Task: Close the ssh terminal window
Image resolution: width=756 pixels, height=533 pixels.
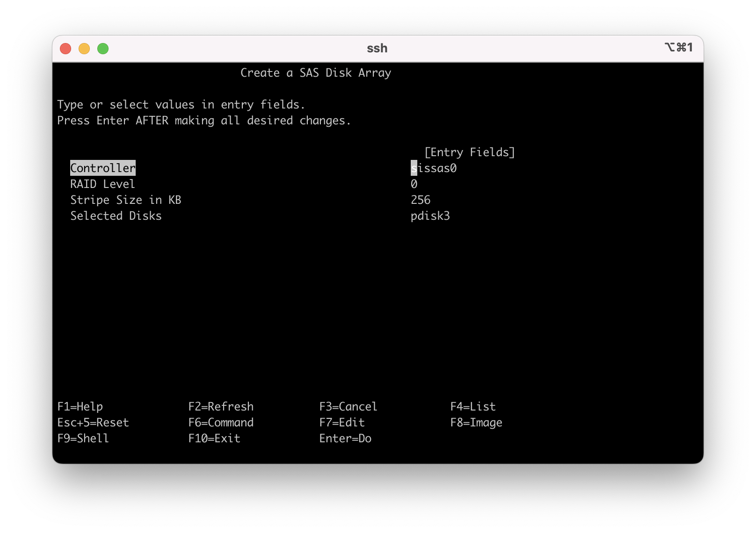Action: (65, 49)
